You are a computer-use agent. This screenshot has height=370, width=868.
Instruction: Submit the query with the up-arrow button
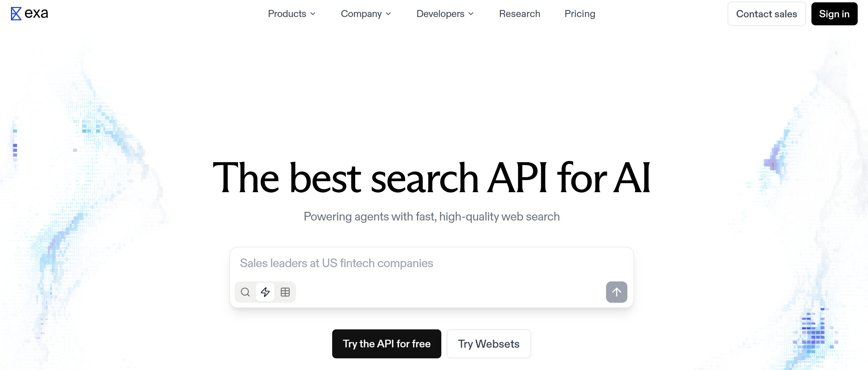pyautogui.click(x=616, y=292)
